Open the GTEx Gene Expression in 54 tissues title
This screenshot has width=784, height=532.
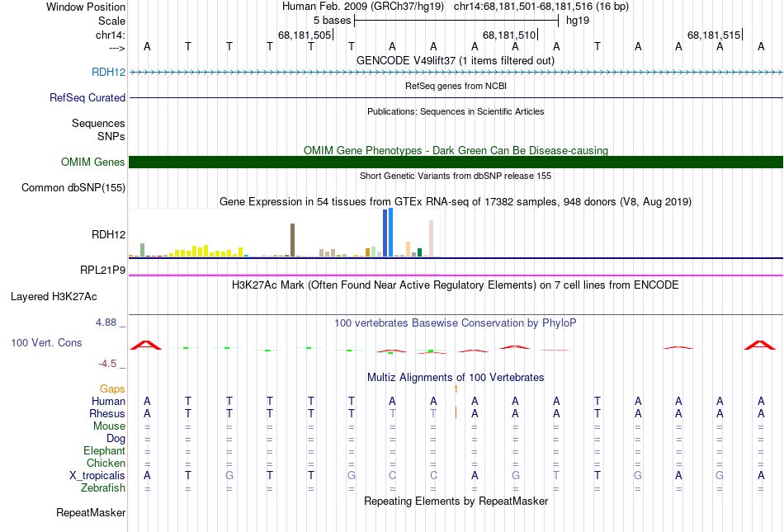click(x=456, y=202)
